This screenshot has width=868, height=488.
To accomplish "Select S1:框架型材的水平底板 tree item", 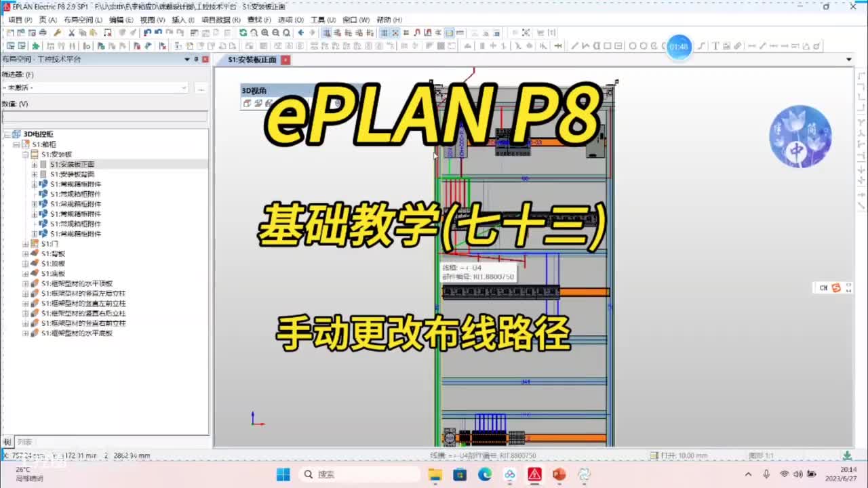I will tap(77, 333).
